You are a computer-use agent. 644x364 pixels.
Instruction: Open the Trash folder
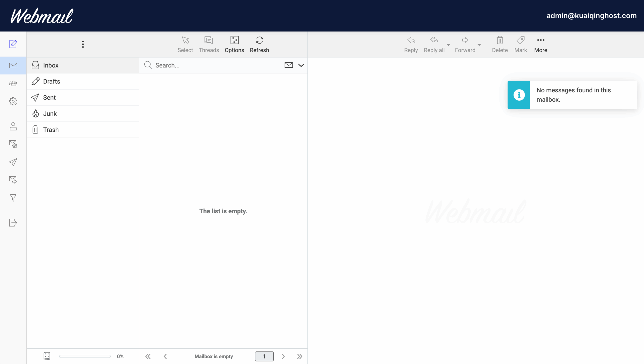[x=51, y=130]
